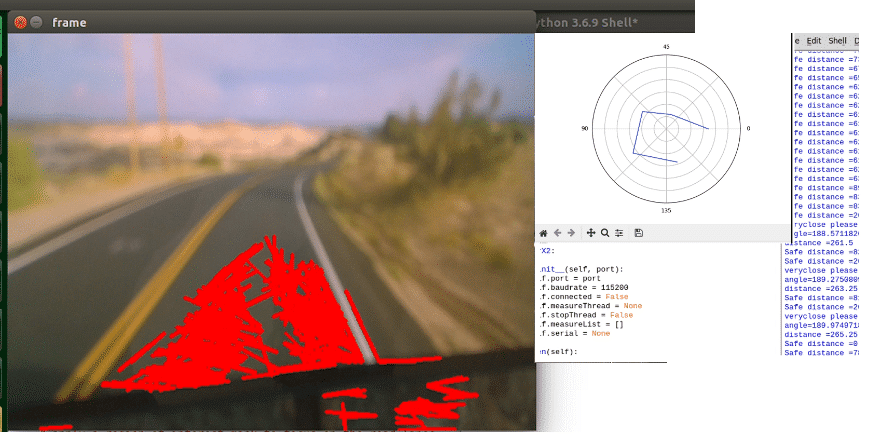
Task: Minimize the frame window
Action: click(x=36, y=21)
